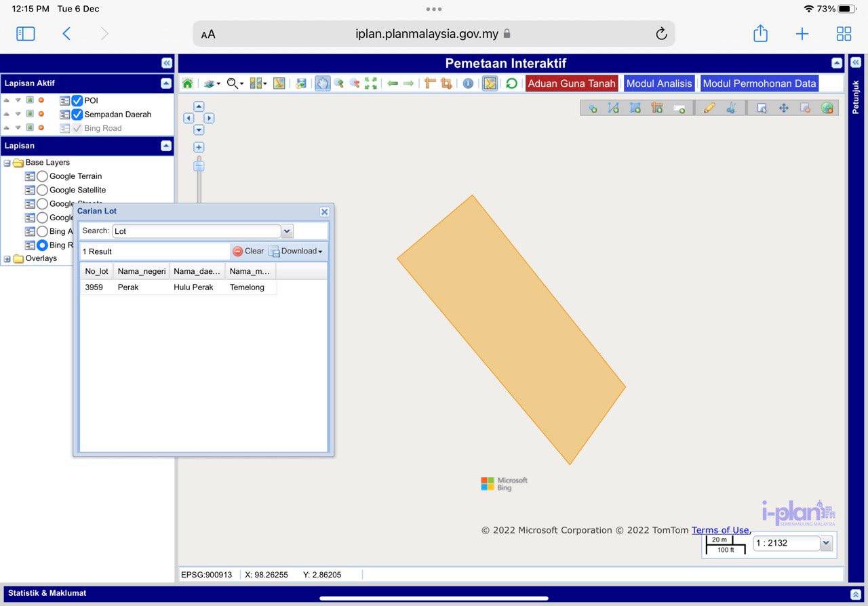Uncheck the POI layer checkbox

[77, 100]
